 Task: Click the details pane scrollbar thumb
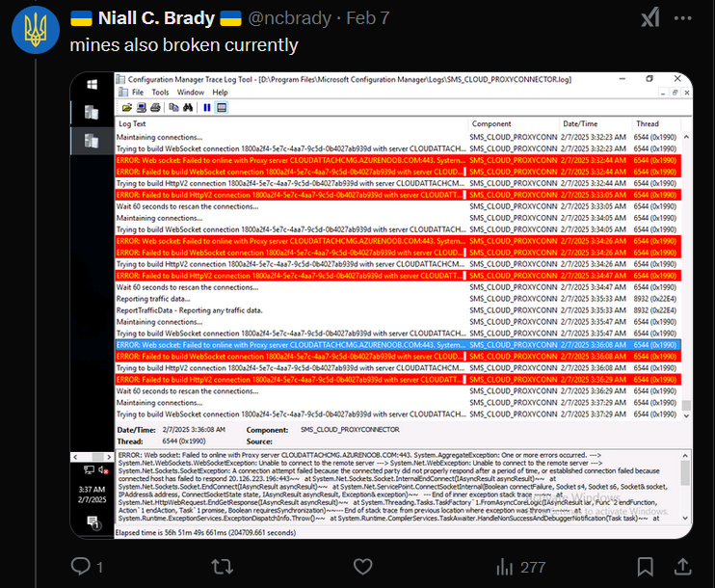pos(685,472)
